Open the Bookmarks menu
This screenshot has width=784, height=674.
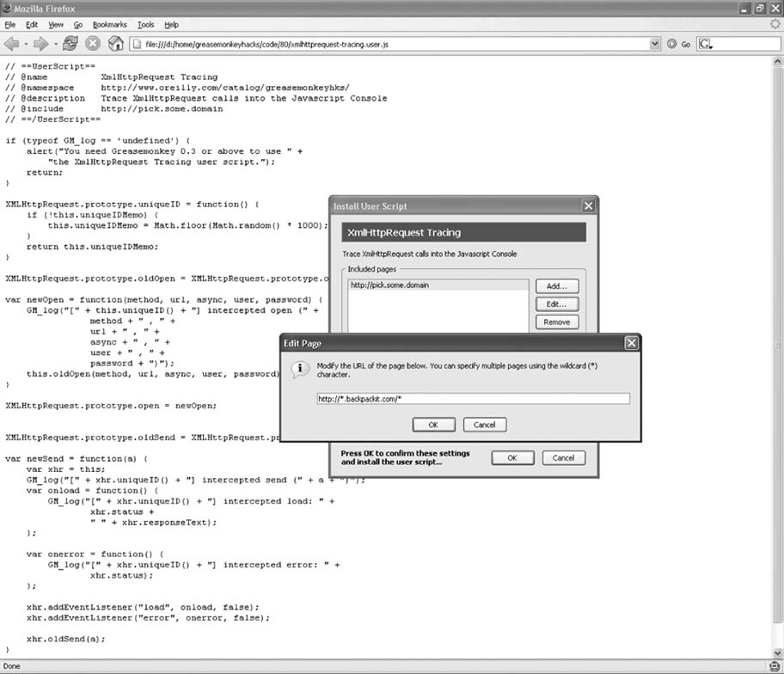[x=109, y=25]
